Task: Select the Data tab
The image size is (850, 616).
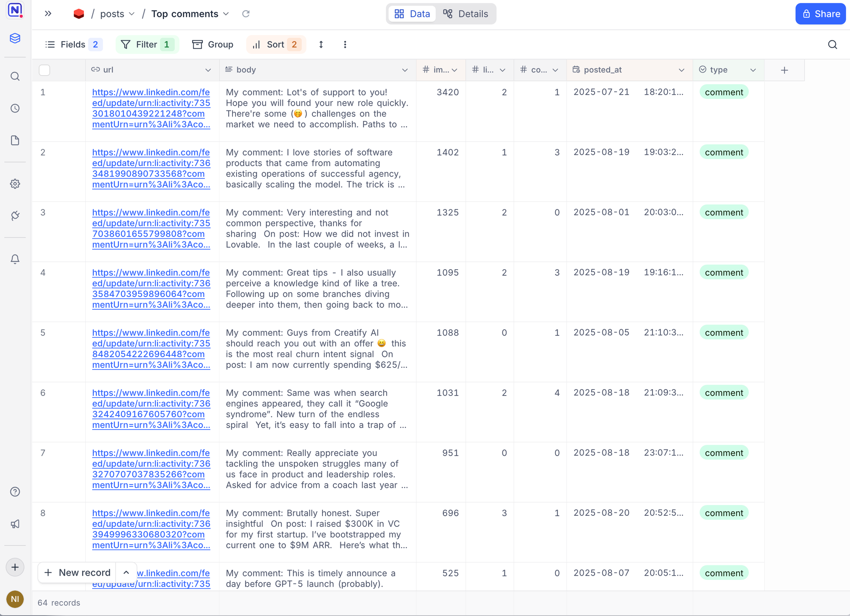Action: [412, 14]
